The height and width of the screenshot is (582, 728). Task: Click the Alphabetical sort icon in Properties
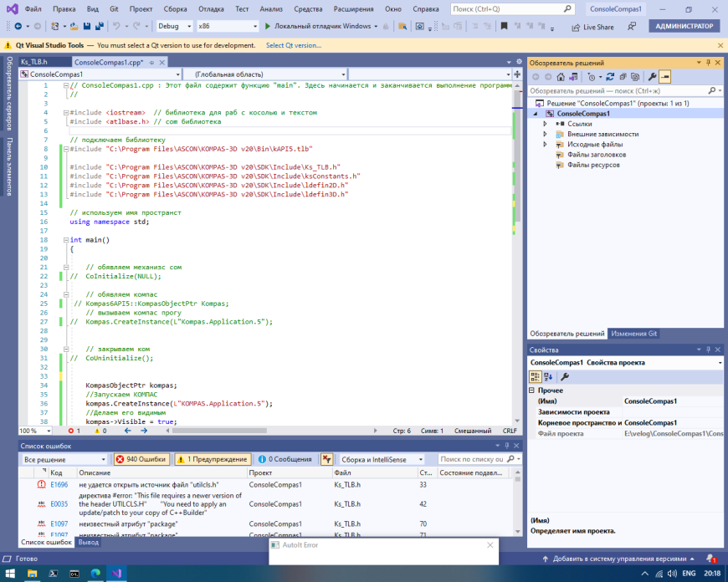pos(548,377)
